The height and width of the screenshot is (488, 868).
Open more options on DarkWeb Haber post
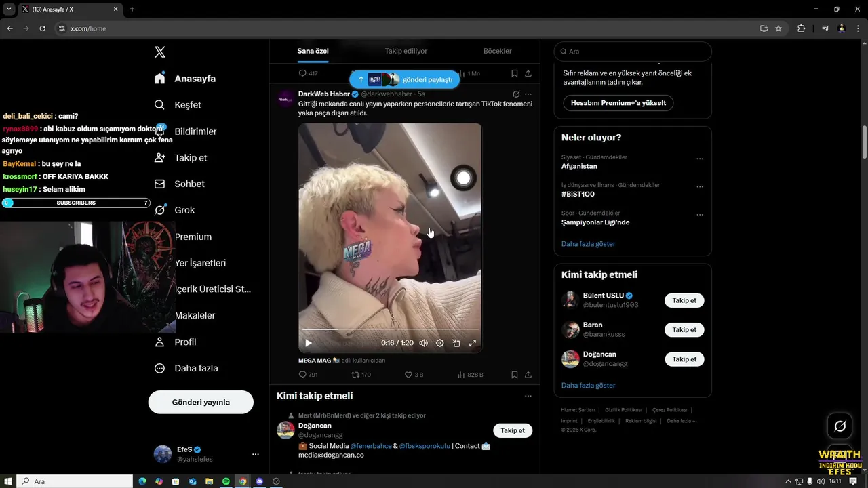click(528, 94)
